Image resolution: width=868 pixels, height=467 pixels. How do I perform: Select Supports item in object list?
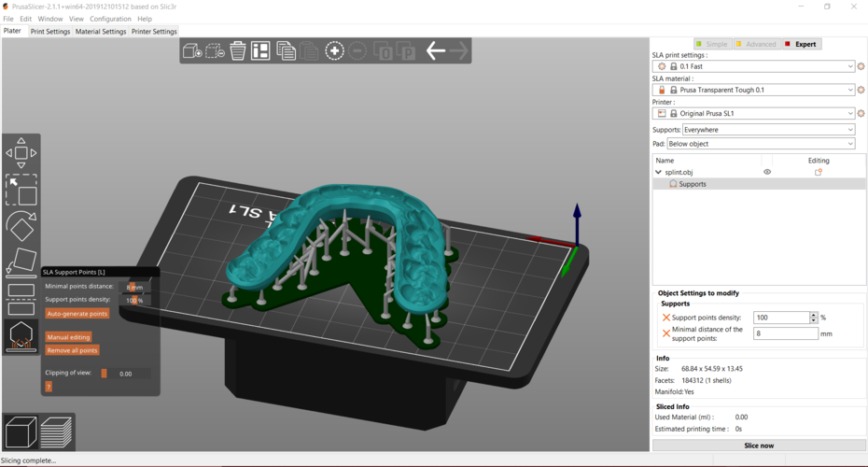pos(759,184)
